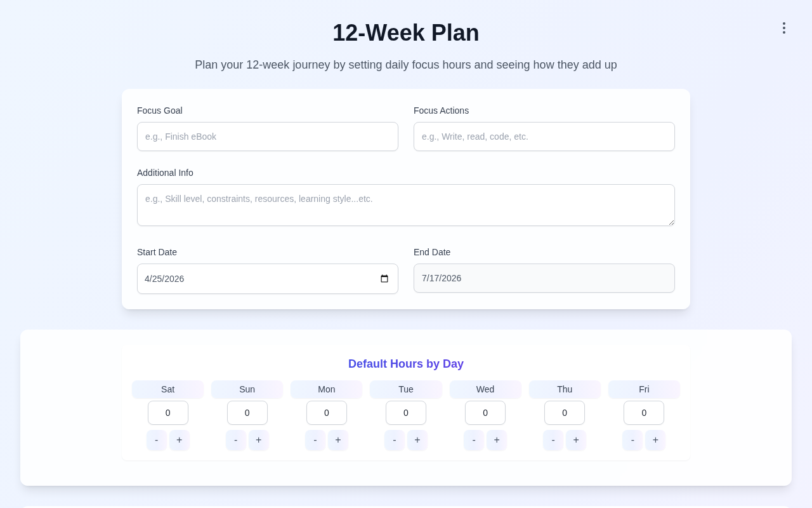Increase Saturday default hours with plus
The width and height of the screenshot is (812, 508).
coord(180,440)
